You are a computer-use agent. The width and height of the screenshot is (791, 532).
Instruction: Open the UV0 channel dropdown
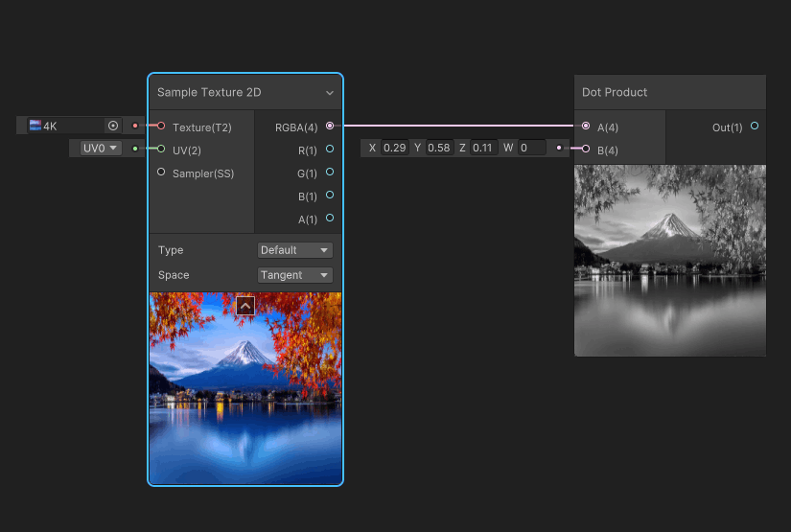[x=101, y=149]
